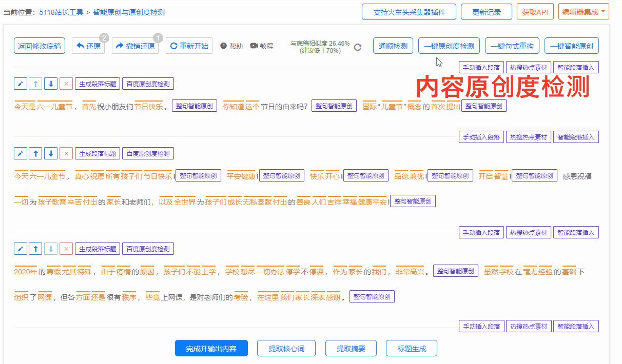Edit the 2020年的寒假 paragraph with the pencil icon
622x364 pixels.
tap(21, 249)
